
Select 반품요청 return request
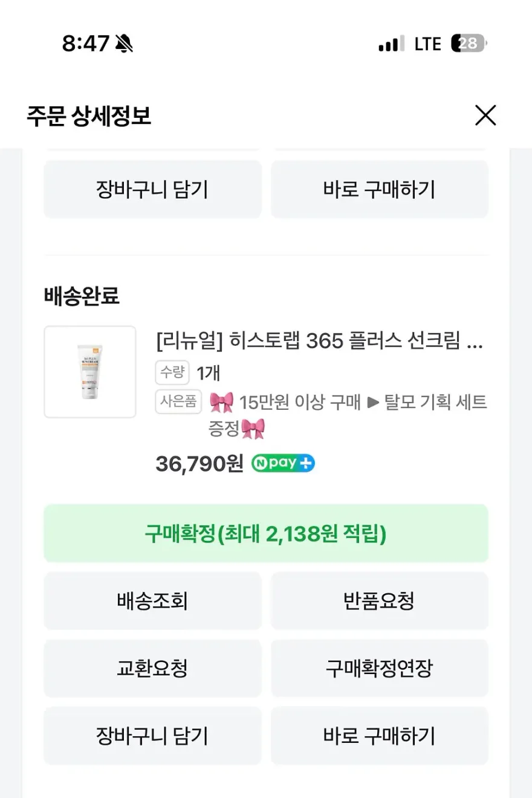tap(379, 601)
